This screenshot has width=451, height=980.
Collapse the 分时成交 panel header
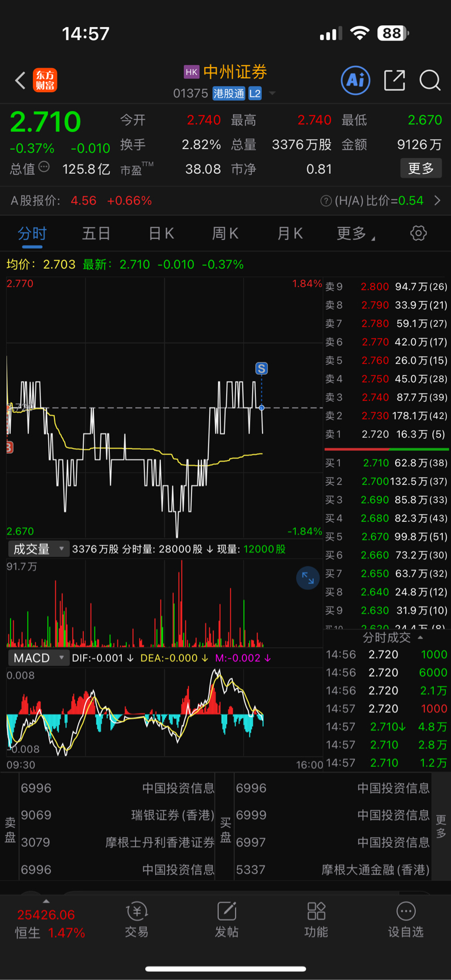(x=392, y=637)
